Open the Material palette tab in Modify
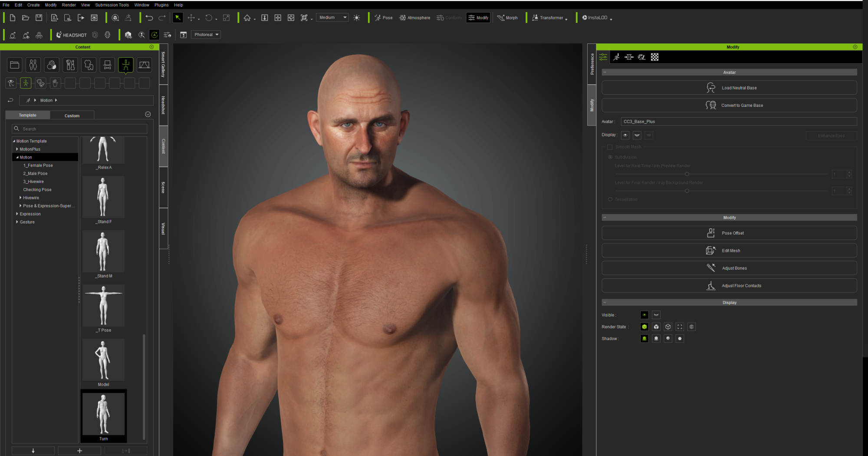This screenshot has width=868, height=456. (642, 57)
